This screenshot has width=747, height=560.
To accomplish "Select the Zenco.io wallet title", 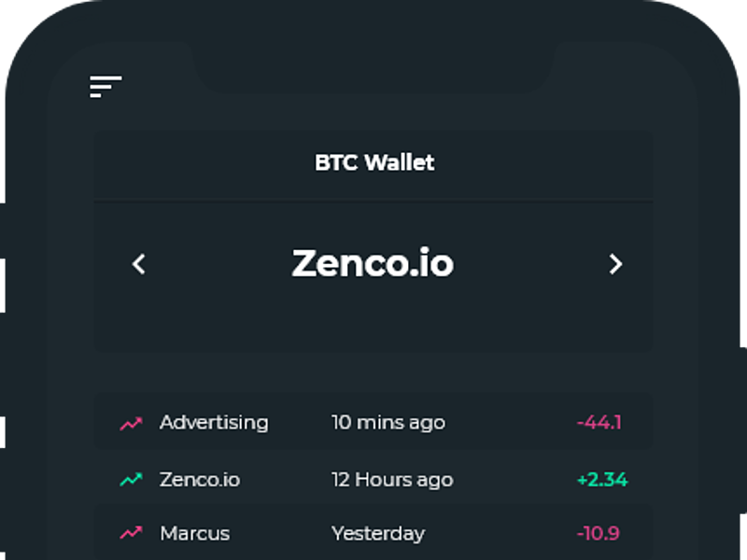I will (373, 264).
